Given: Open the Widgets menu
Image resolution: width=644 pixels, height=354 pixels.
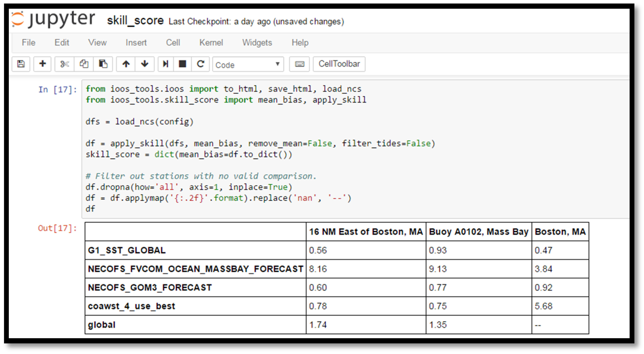Looking at the screenshot, I should (x=257, y=43).
